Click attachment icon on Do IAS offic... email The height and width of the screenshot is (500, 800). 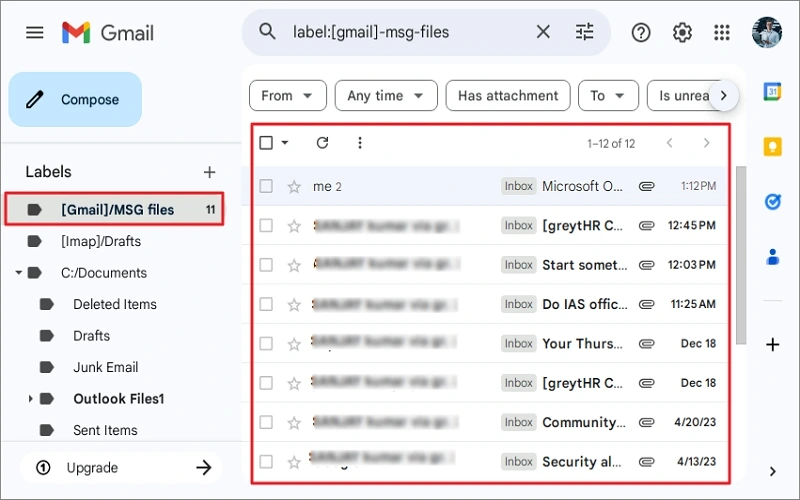point(646,304)
